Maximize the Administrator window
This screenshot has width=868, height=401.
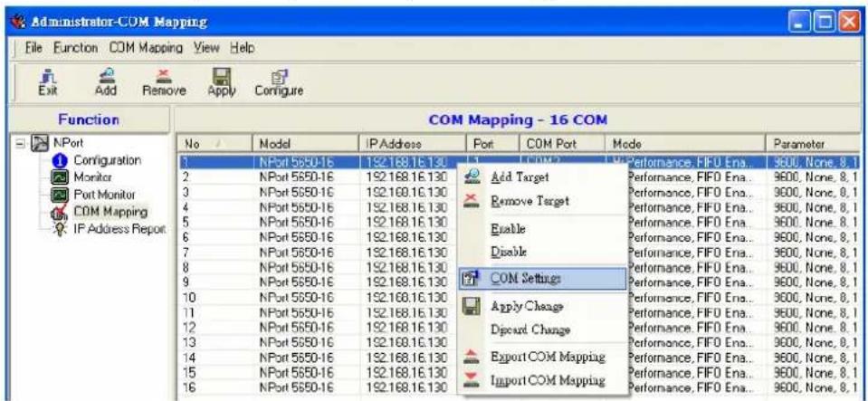(x=823, y=22)
